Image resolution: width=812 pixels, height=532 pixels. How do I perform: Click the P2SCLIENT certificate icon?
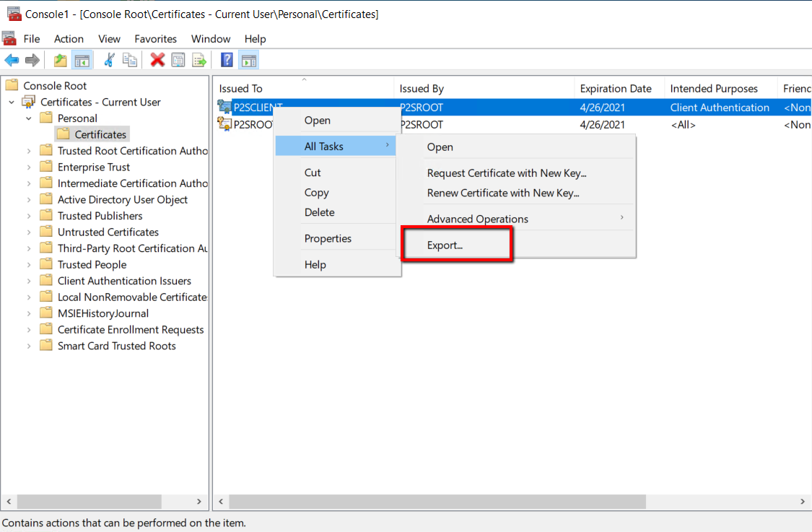pyautogui.click(x=224, y=107)
